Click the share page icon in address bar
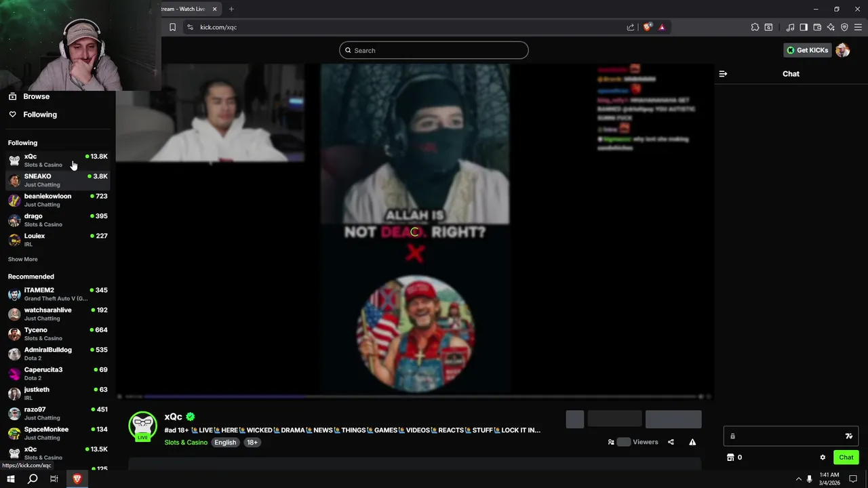 point(631,27)
